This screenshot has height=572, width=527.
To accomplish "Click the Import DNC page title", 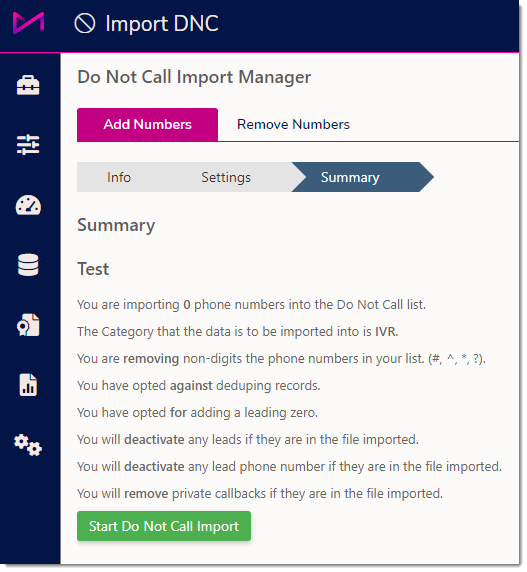I will point(162,24).
